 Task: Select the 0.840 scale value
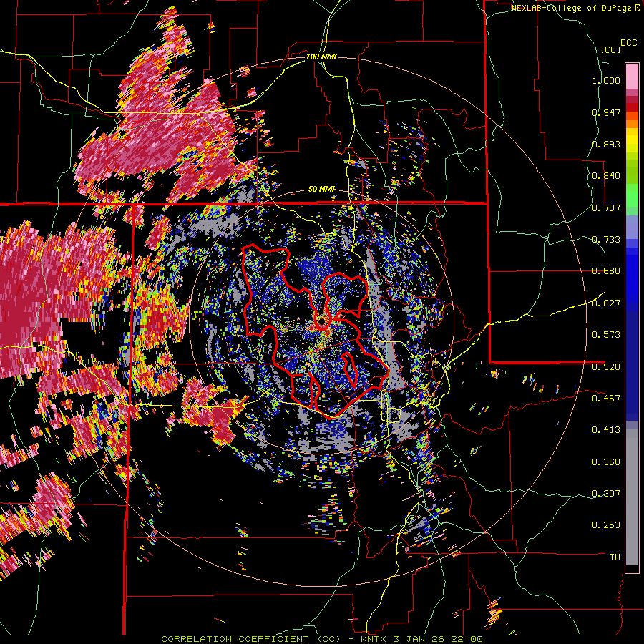pos(606,176)
